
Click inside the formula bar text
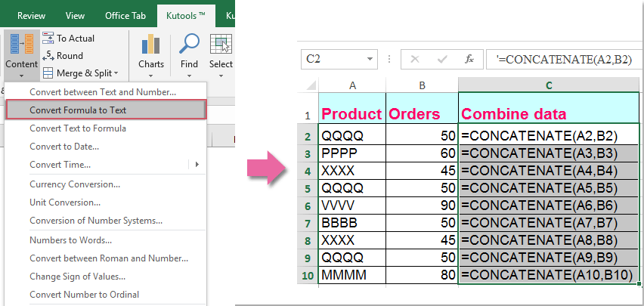tap(559, 59)
